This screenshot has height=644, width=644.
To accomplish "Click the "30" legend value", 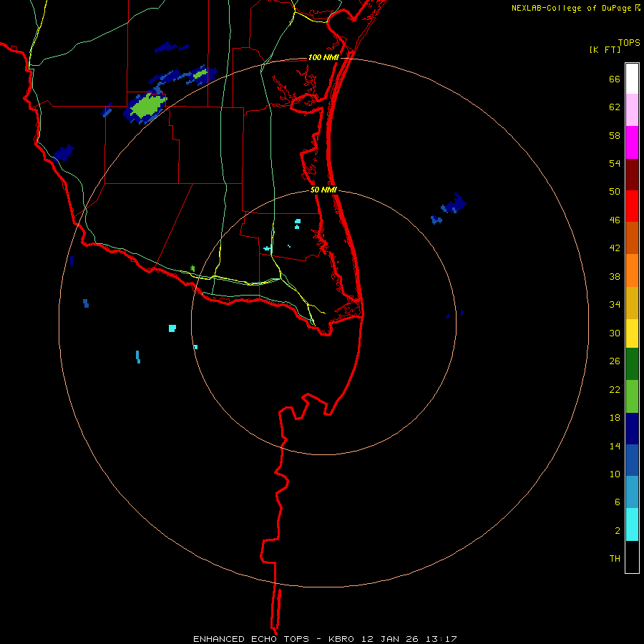I will [x=615, y=333].
